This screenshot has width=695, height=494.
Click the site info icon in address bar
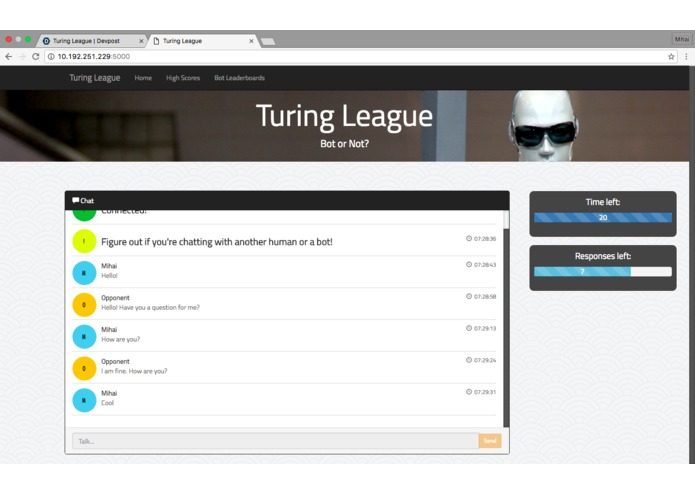coord(51,56)
